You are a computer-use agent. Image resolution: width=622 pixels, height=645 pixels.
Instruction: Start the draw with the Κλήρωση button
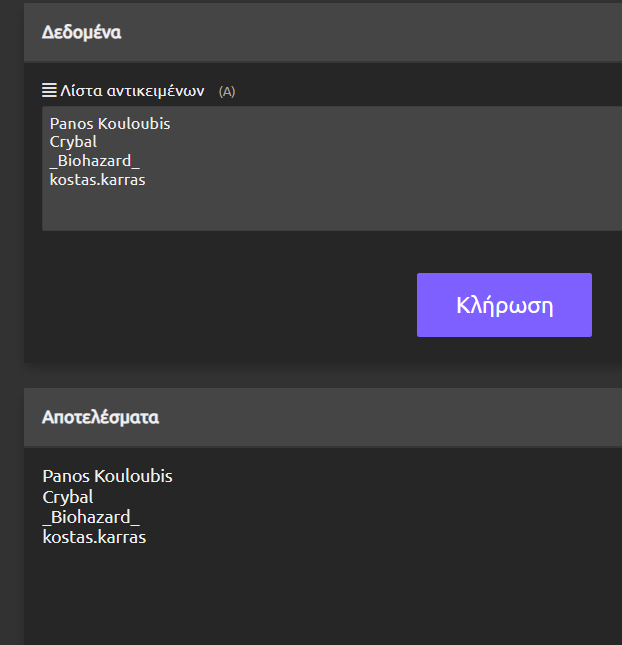point(504,305)
